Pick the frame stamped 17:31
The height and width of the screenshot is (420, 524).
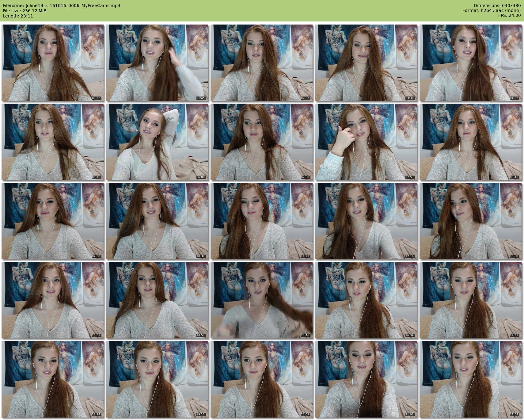(x=471, y=300)
